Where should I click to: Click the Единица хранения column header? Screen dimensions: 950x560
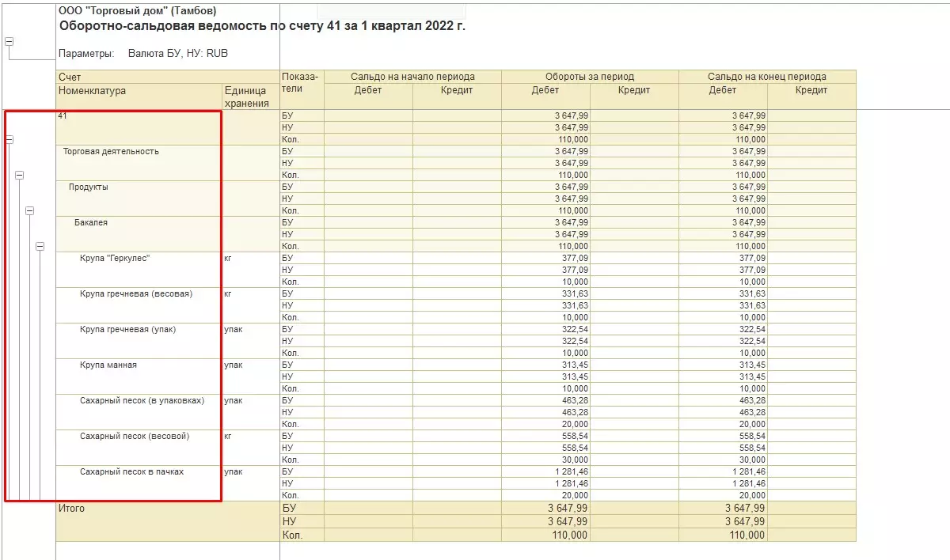pos(246,96)
